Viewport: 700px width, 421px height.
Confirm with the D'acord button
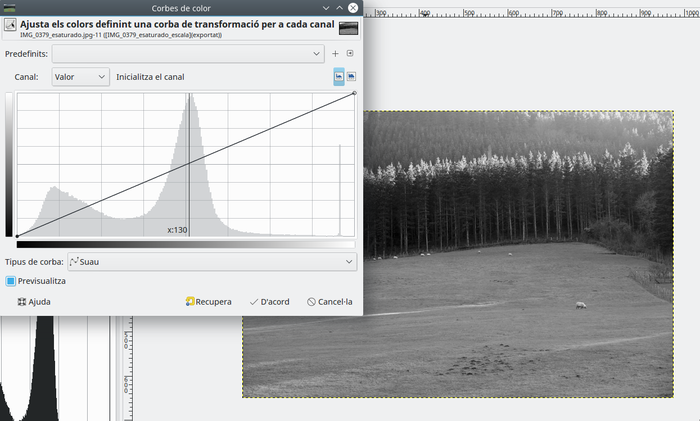click(x=270, y=302)
